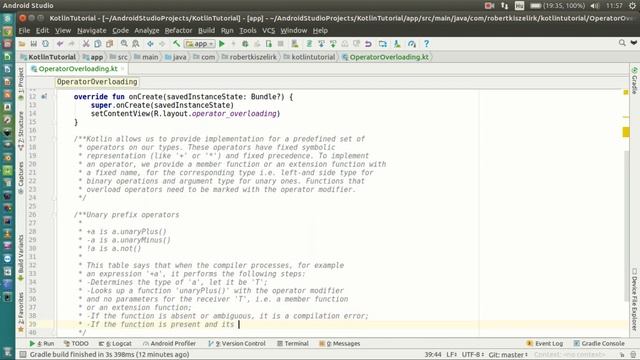Click the Replace toolbar icon
Viewport: 640px width, 360px height.
coord(136,44)
